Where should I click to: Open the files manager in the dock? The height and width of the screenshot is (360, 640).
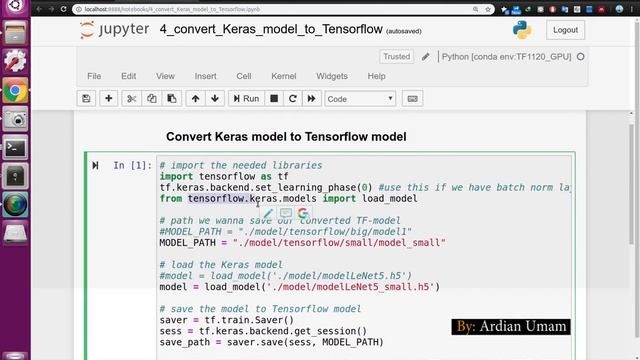[15, 33]
